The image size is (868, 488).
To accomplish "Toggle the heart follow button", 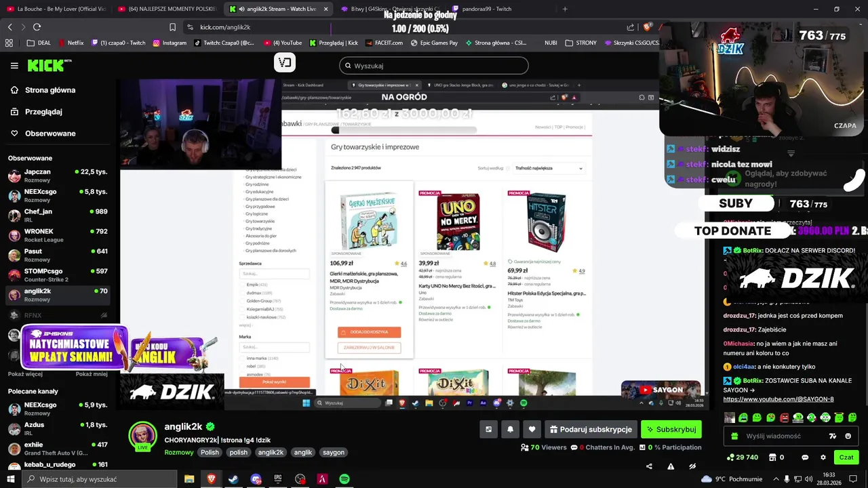I will (x=532, y=429).
